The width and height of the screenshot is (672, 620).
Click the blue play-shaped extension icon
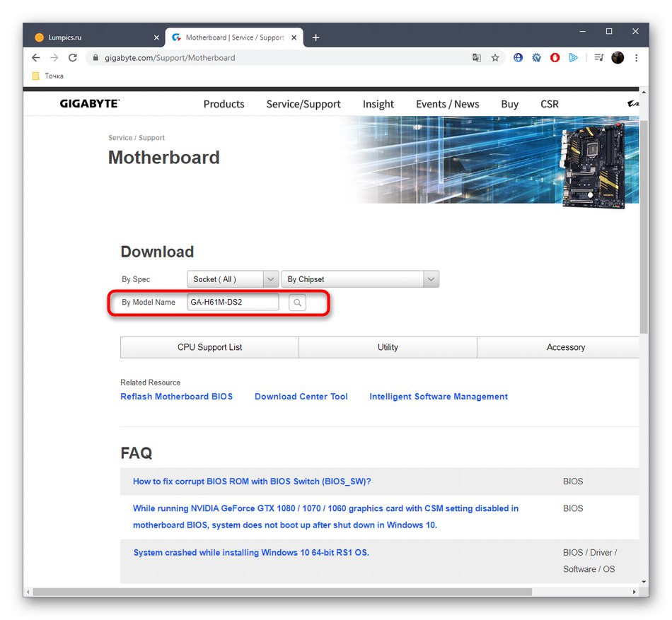point(573,57)
